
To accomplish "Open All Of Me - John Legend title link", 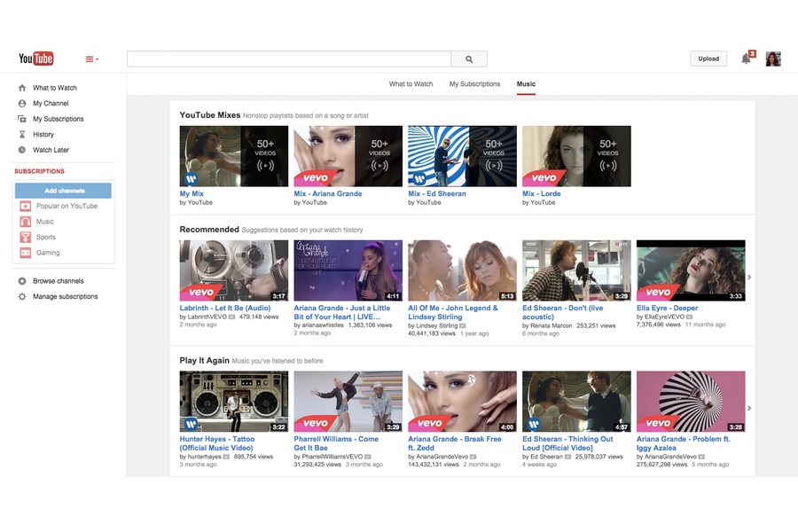I will tap(453, 312).
